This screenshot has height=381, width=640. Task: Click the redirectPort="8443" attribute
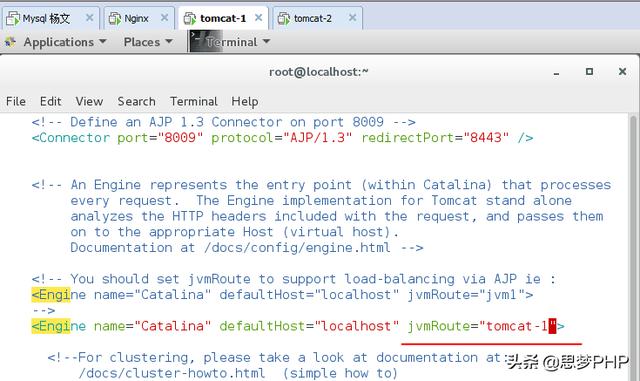pos(436,138)
